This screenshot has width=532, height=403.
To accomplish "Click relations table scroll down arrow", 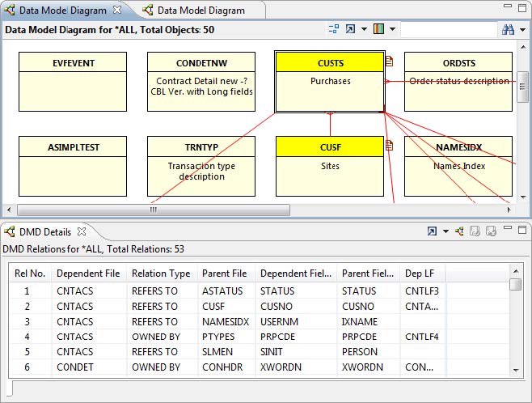I will tap(516, 371).
